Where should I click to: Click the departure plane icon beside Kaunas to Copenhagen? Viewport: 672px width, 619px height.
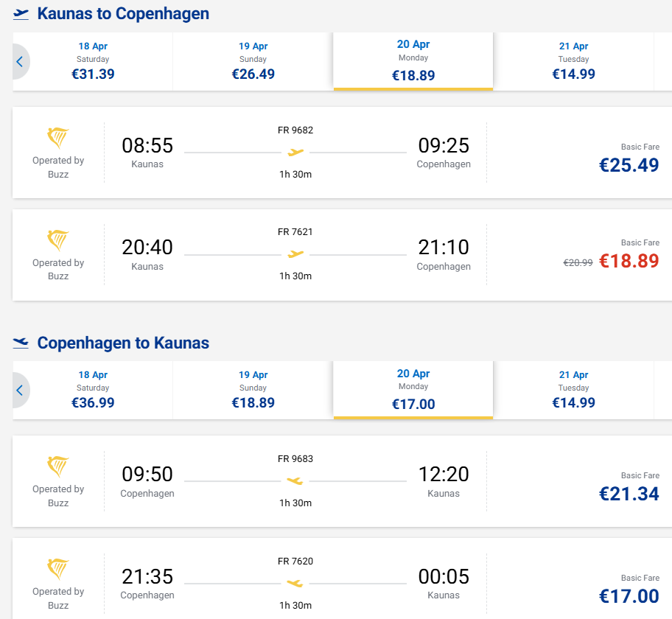point(21,14)
